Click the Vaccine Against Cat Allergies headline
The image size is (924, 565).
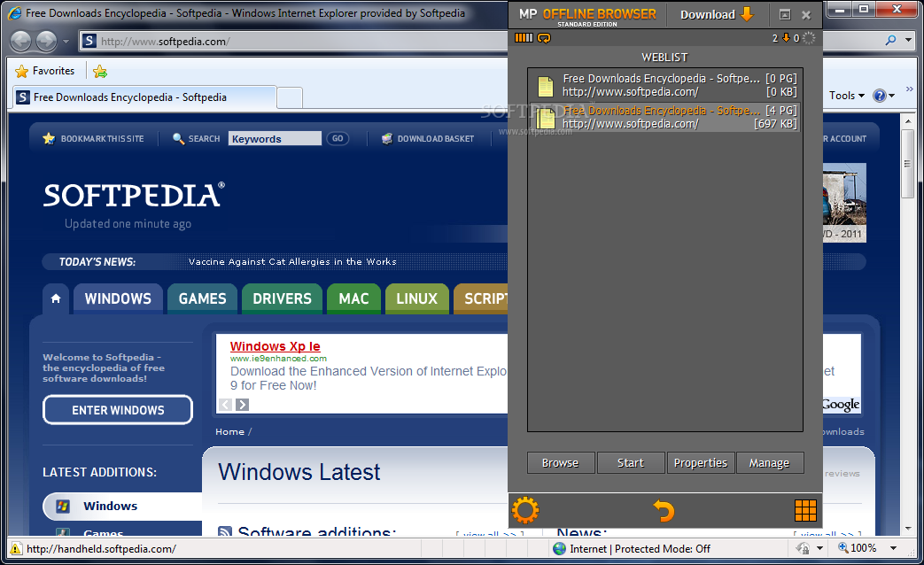click(x=292, y=261)
